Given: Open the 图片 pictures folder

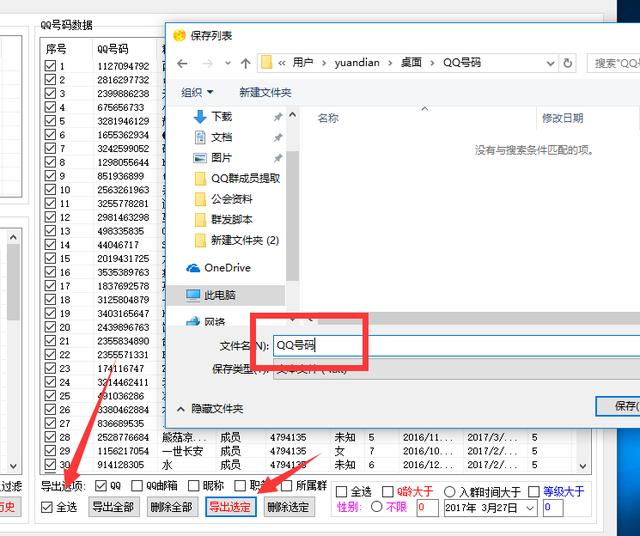Looking at the screenshot, I should tap(221, 158).
